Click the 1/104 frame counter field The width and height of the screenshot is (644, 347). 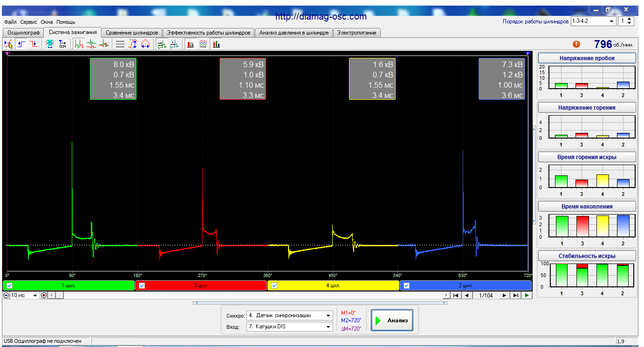click(x=486, y=295)
